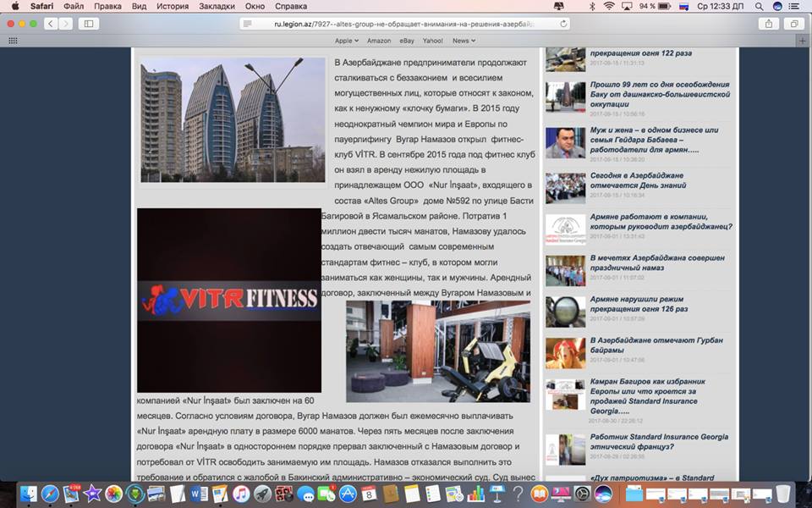Read 'В мечетях Азербайджана совершен праздничный намаз'
This screenshot has height=508, width=812.
657,262
